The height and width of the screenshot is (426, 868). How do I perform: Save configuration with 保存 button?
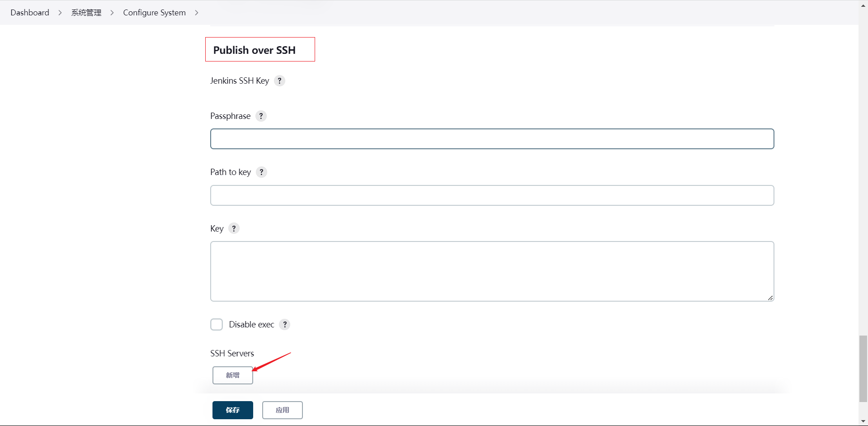(233, 410)
